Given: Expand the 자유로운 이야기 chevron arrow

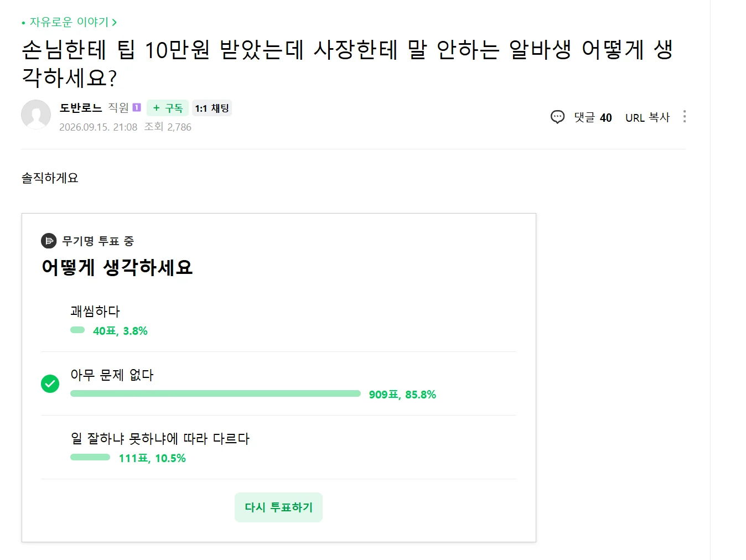Looking at the screenshot, I should (115, 22).
